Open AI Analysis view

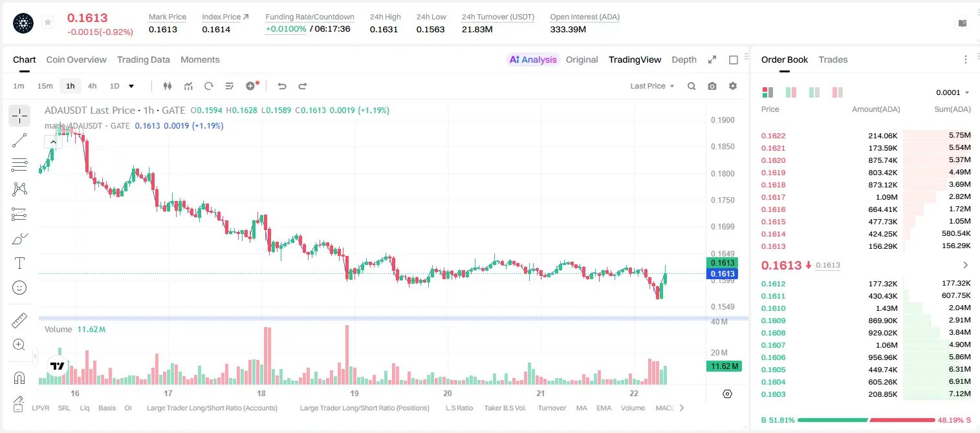pyautogui.click(x=532, y=59)
